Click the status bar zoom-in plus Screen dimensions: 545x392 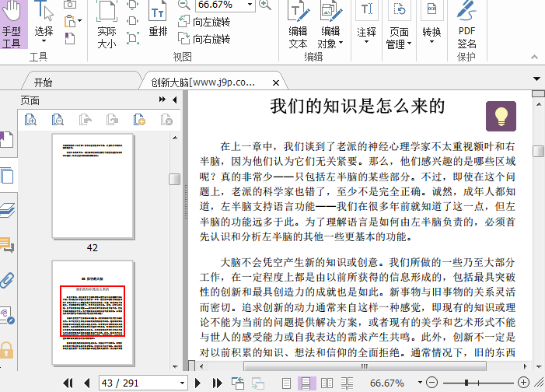pyautogui.click(x=523, y=383)
